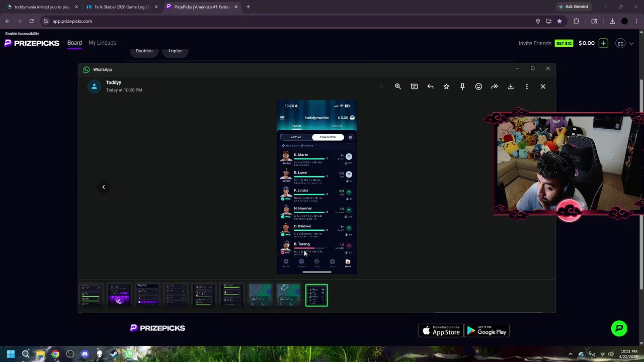Reload the PrizePicks page
This screenshot has width=644, height=362.
point(31,21)
